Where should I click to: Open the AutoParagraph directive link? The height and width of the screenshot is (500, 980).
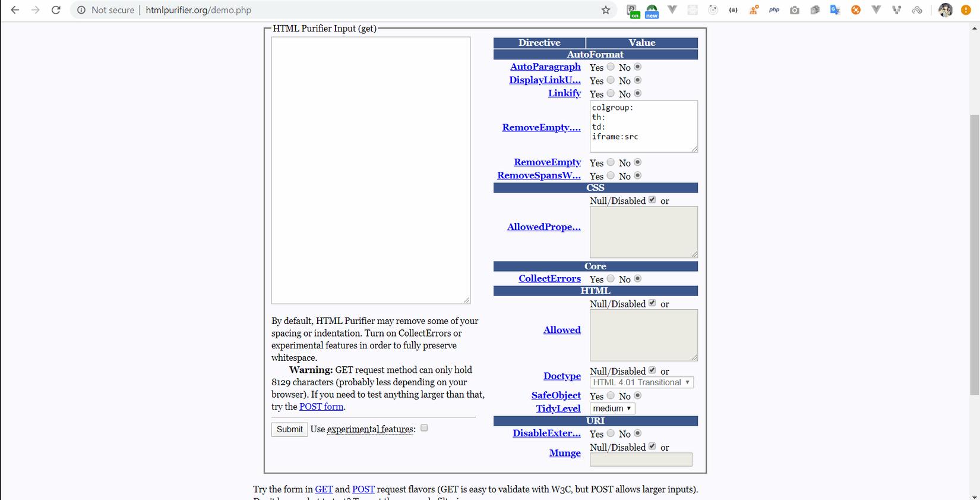click(545, 67)
